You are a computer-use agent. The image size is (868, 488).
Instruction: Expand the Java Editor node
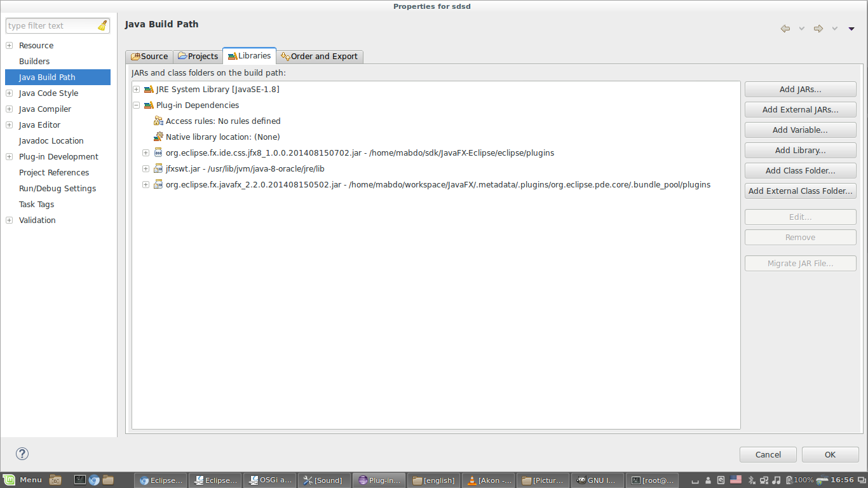[x=9, y=125]
